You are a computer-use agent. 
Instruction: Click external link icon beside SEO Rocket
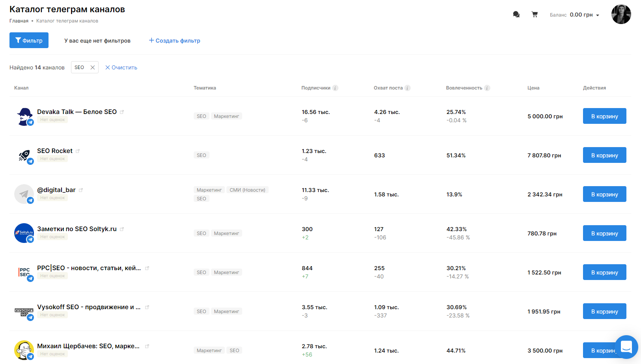tap(78, 151)
